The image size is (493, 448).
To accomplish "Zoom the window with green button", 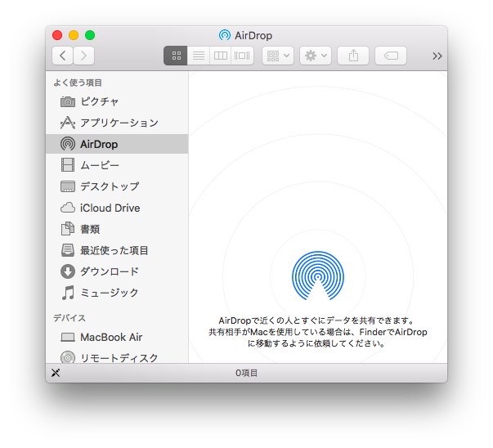I will (x=90, y=35).
